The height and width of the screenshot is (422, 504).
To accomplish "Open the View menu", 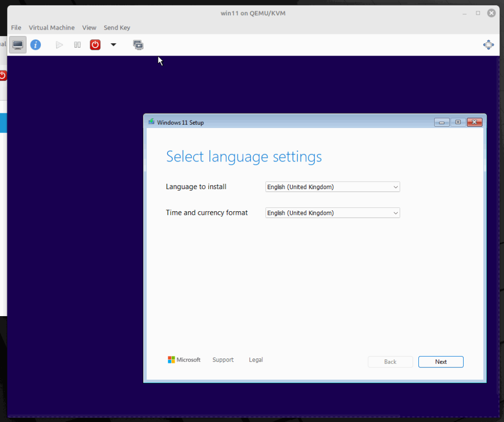I will 89,28.
